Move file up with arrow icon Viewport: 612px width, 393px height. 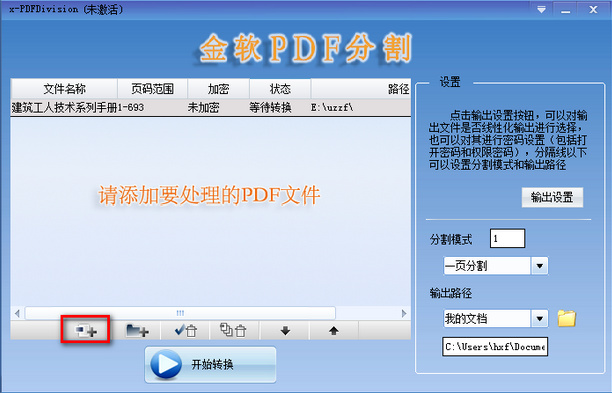333,331
